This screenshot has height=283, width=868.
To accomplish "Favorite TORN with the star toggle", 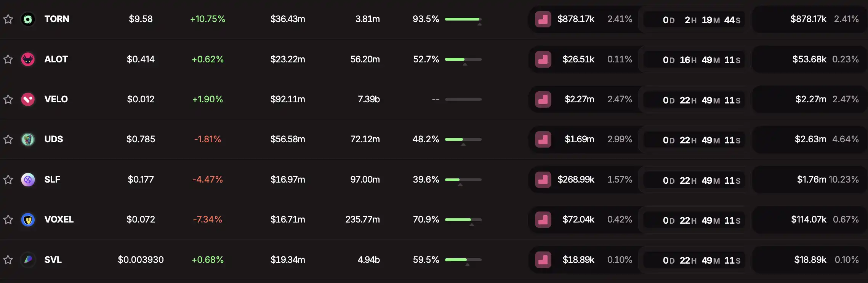I will click(x=8, y=19).
